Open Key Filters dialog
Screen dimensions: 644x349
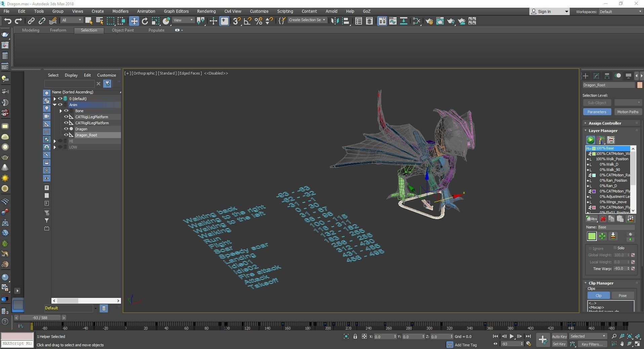click(592, 344)
